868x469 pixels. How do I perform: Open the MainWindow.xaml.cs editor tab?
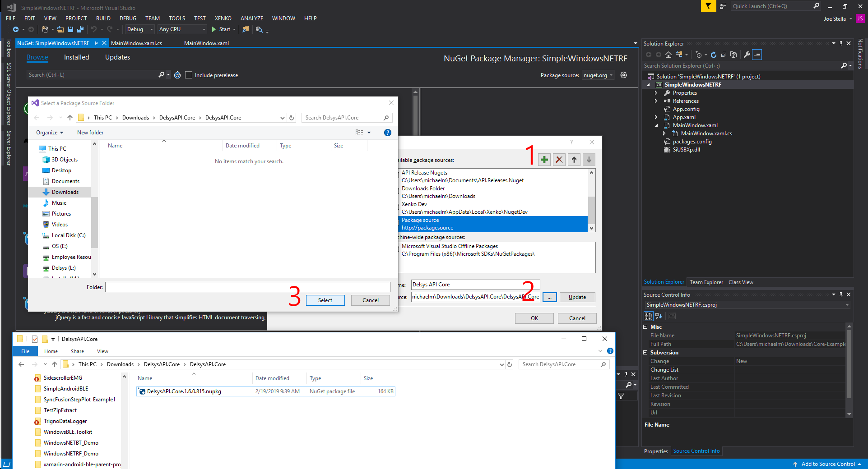click(136, 43)
